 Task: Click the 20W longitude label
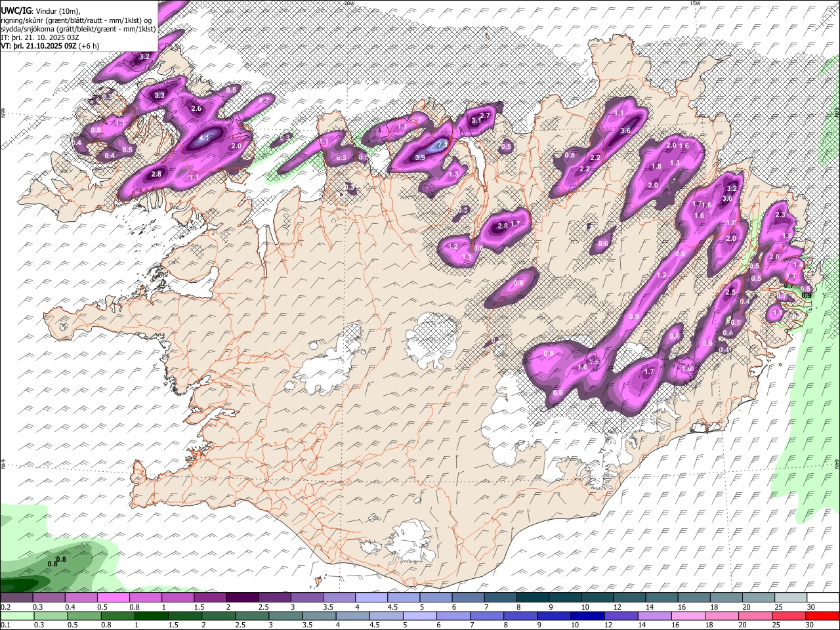pyautogui.click(x=349, y=3)
